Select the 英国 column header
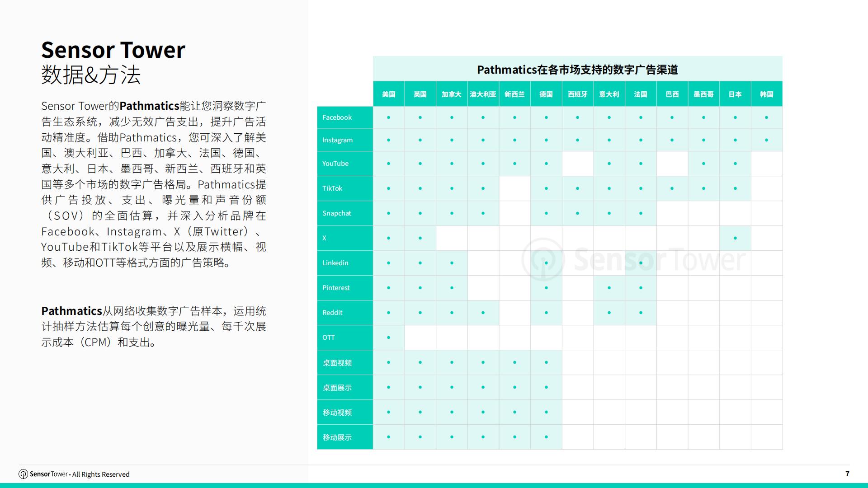This screenshot has width=868, height=488. (420, 94)
